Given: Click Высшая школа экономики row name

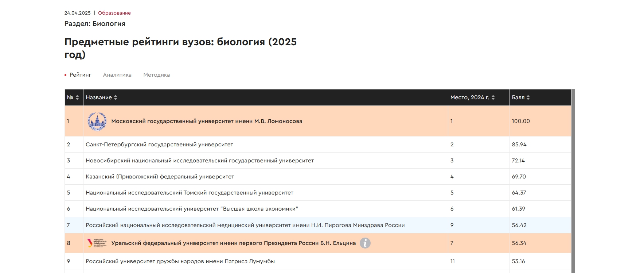Looking at the screenshot, I should click(192, 209).
